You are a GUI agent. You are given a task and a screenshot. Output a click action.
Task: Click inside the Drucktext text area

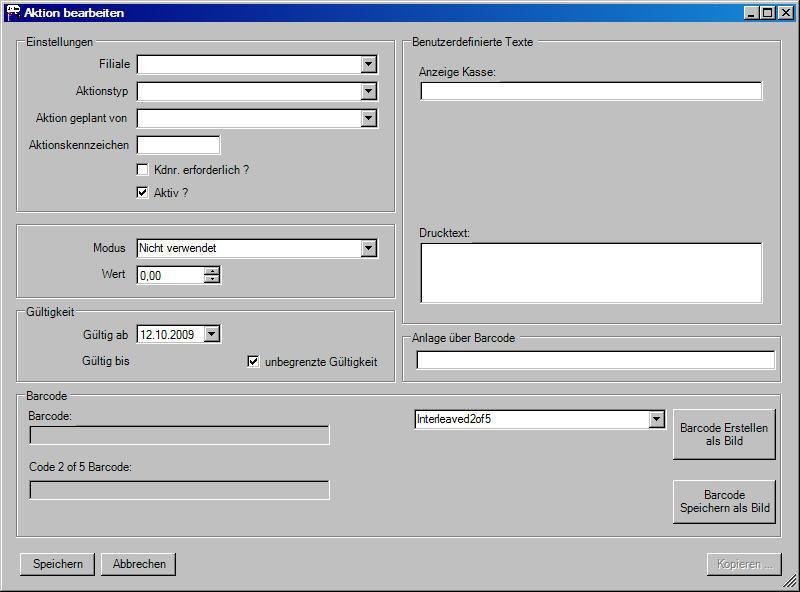(x=590, y=272)
